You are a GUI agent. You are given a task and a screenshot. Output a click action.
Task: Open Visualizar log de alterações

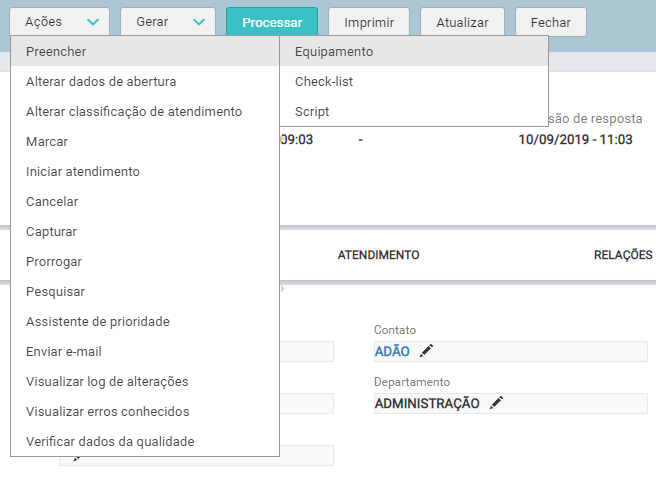(x=145, y=382)
